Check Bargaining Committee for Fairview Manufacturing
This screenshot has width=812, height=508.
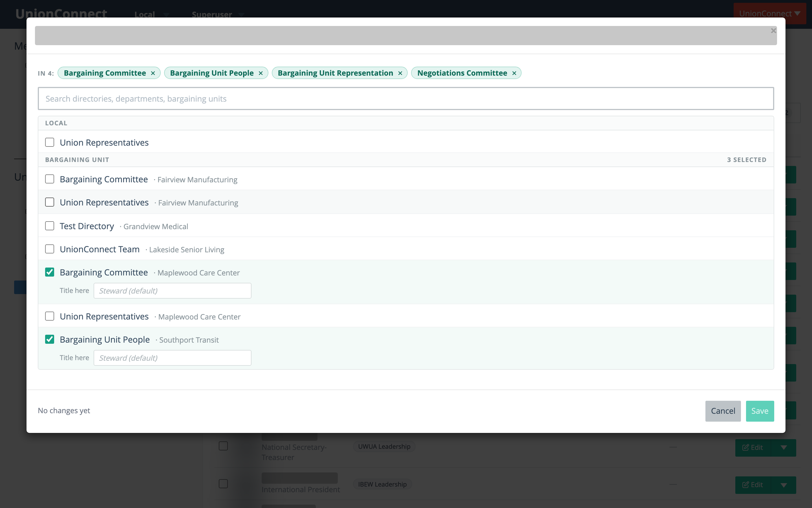pyautogui.click(x=50, y=179)
